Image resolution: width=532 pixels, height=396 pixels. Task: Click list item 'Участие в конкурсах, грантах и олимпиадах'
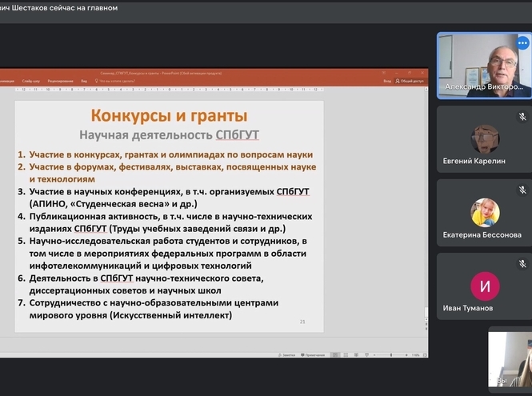(171, 154)
